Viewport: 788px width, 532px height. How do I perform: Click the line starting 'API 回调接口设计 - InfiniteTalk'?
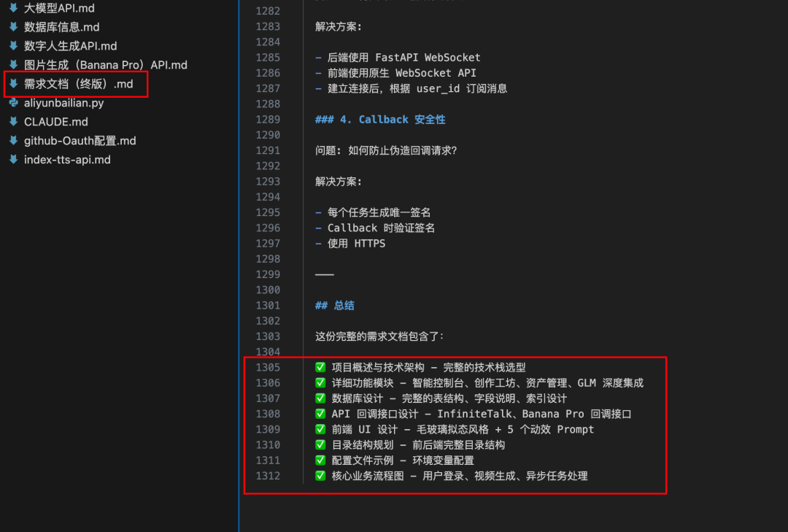(x=482, y=414)
